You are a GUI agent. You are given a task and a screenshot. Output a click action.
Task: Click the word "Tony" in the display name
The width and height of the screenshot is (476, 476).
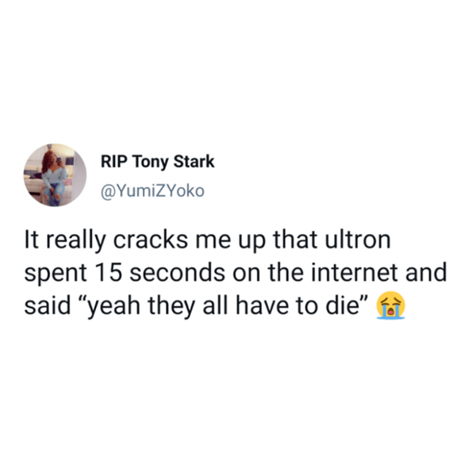tap(150, 162)
